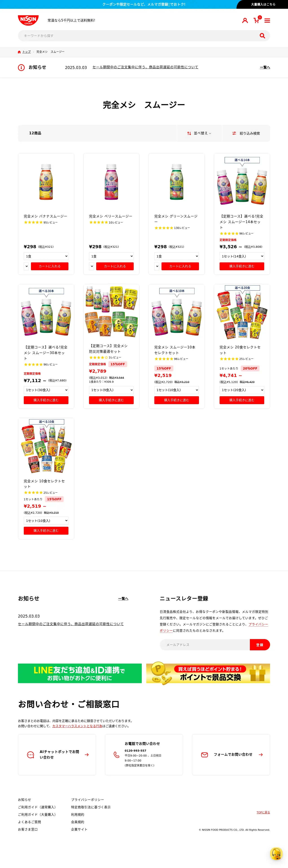Open the LINE友だち追加 banner
288x868 pixels.
(x=80, y=673)
